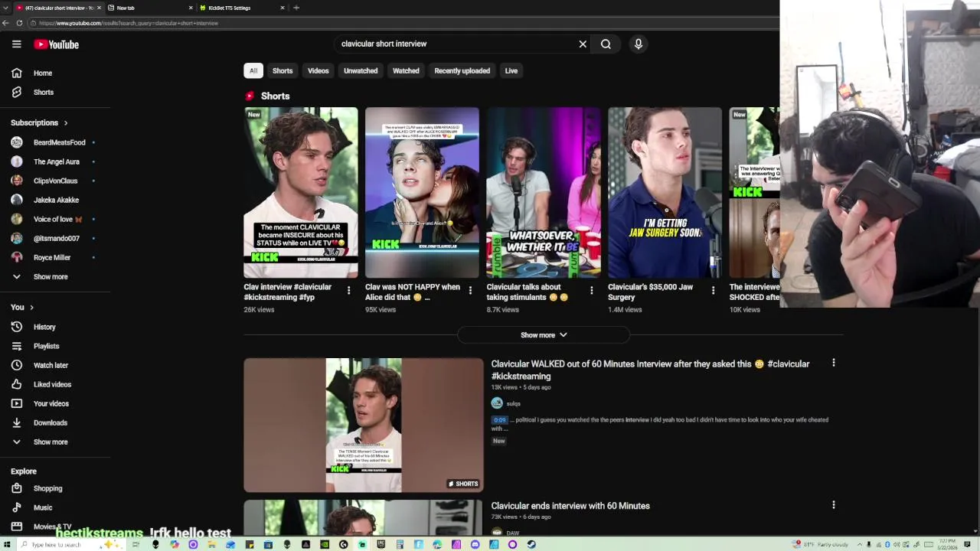980x551 pixels.
Task: Expand Show more Shorts results
Action: (544, 335)
